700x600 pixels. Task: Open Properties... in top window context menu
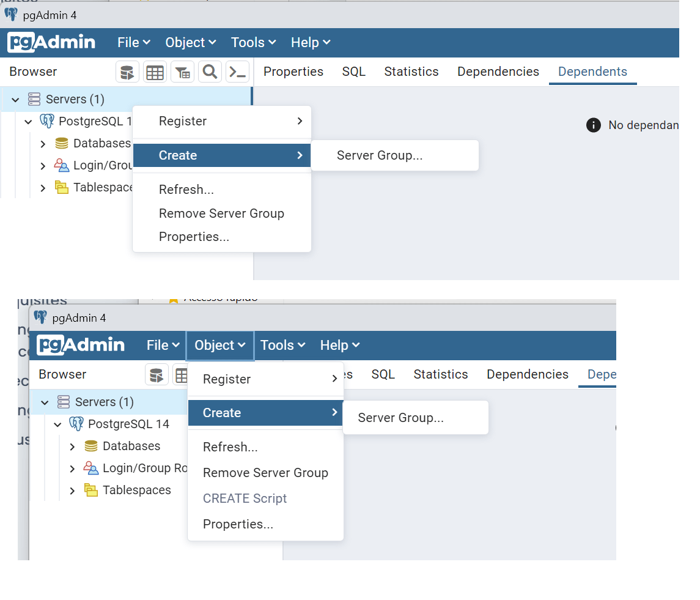point(222,236)
